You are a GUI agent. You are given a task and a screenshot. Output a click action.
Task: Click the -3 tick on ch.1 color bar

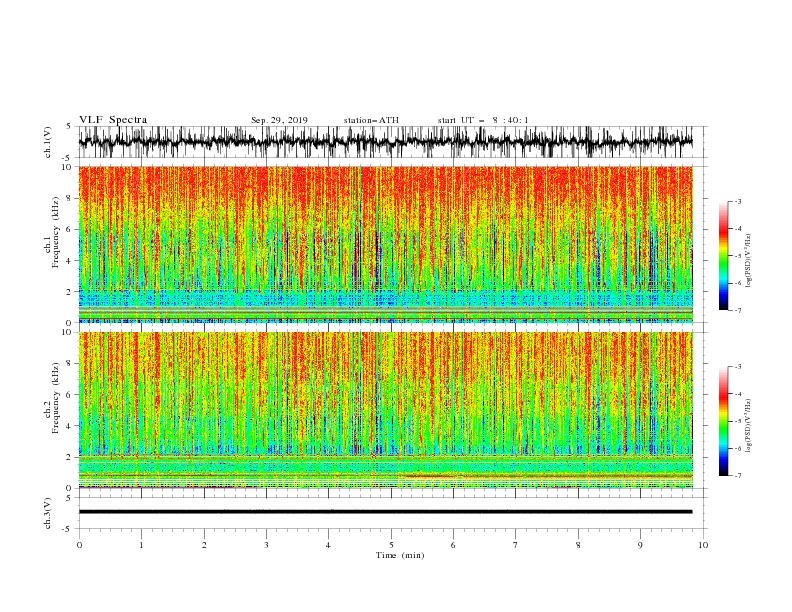pos(737,201)
